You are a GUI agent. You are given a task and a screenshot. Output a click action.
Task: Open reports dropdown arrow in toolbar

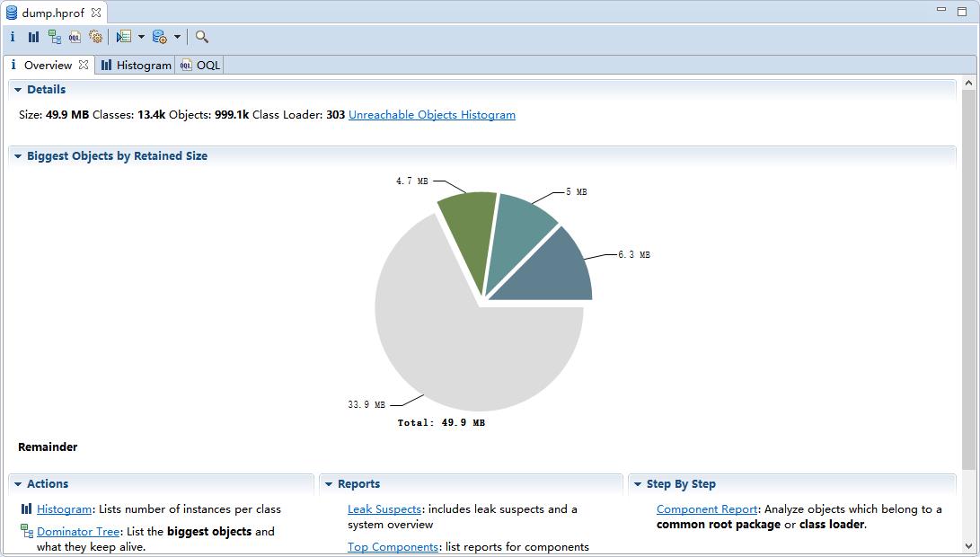[x=141, y=37]
